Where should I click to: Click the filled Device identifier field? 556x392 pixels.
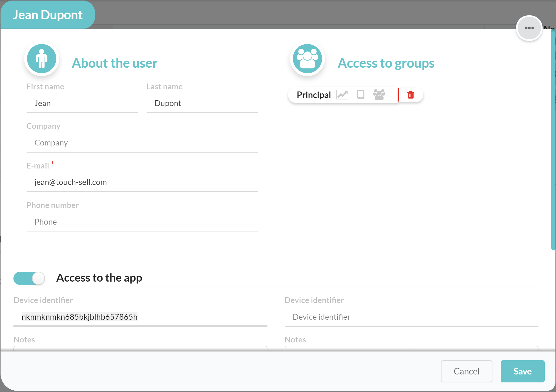point(140,317)
